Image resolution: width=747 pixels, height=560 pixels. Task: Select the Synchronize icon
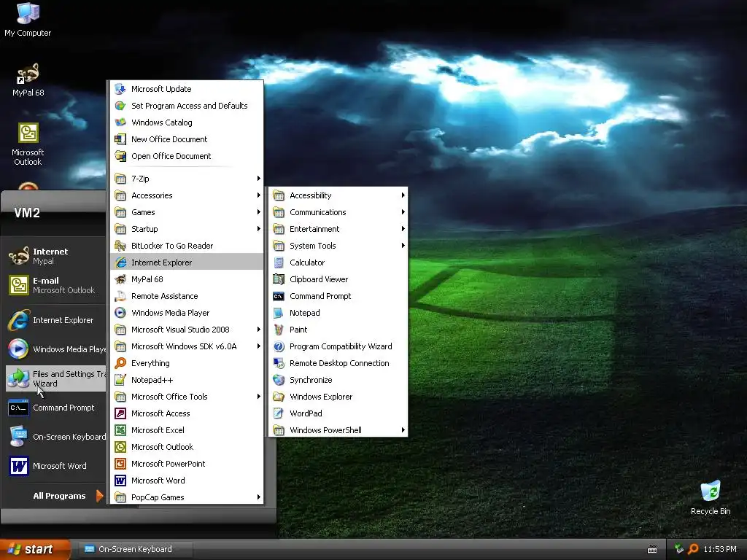click(x=279, y=379)
